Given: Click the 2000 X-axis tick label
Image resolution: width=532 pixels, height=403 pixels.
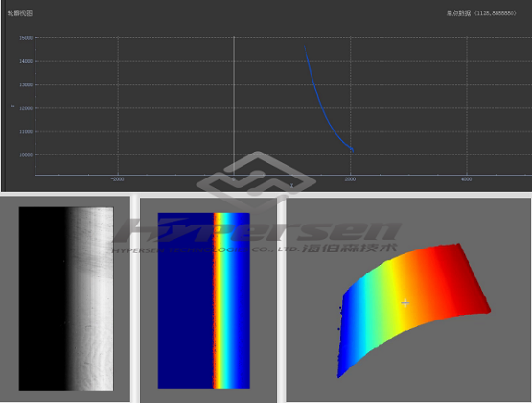Looking at the screenshot, I should (350, 179).
